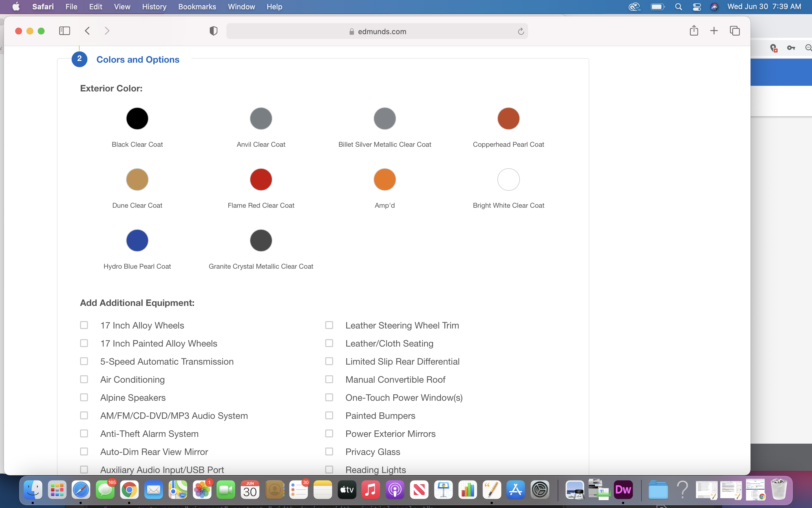
Task: Check 17 Inch Painted Alloy Wheels
Action: point(84,343)
